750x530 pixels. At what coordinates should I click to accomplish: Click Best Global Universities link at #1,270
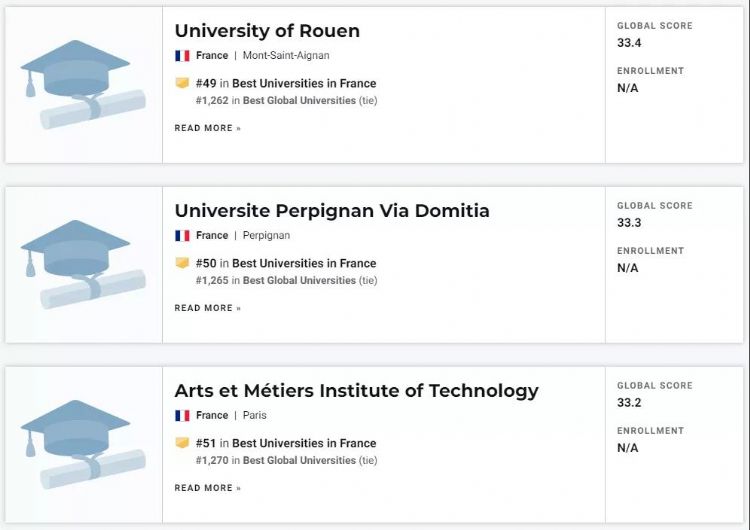pos(299,460)
